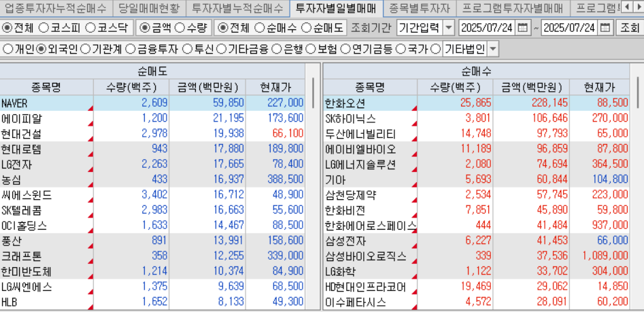The image size is (644, 312).
Task: Open calendar picker for start date
Action: (x=522, y=28)
